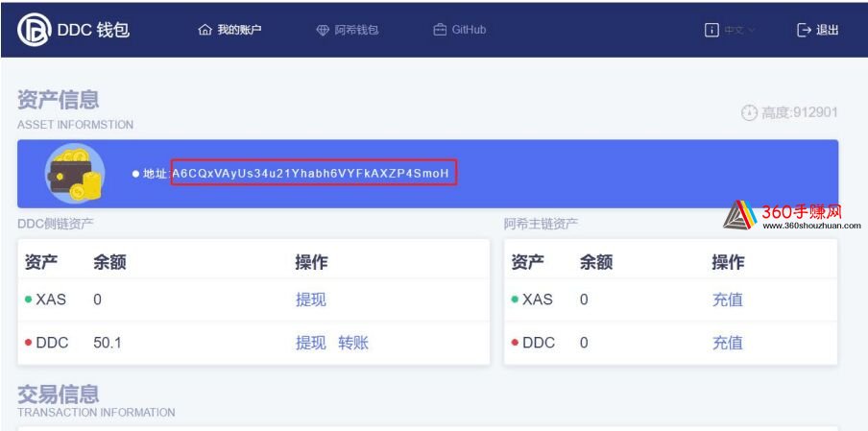The height and width of the screenshot is (431, 868).
Task: Click the DDC wallet logo icon
Action: 35,30
